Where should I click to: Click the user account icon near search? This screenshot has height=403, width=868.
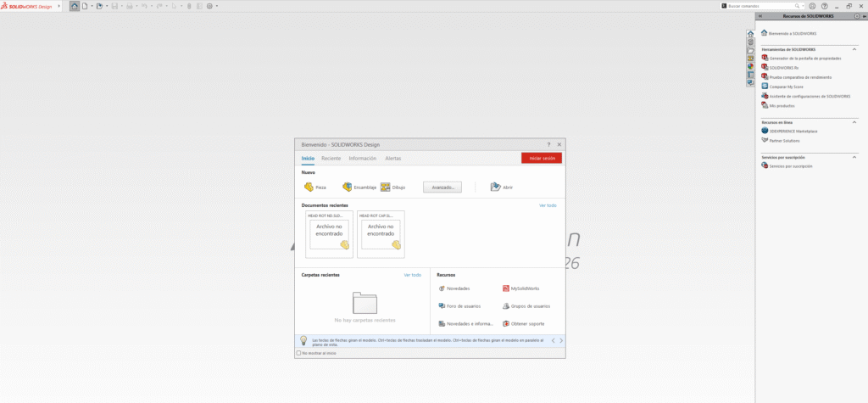(x=812, y=6)
